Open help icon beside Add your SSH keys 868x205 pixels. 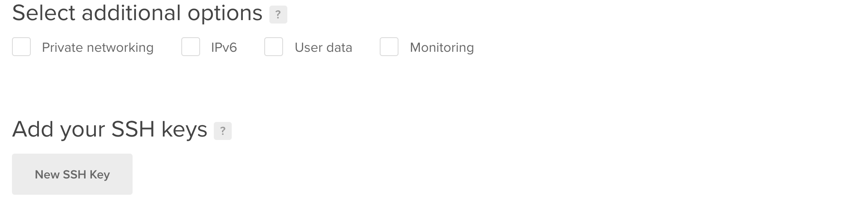pos(223,131)
